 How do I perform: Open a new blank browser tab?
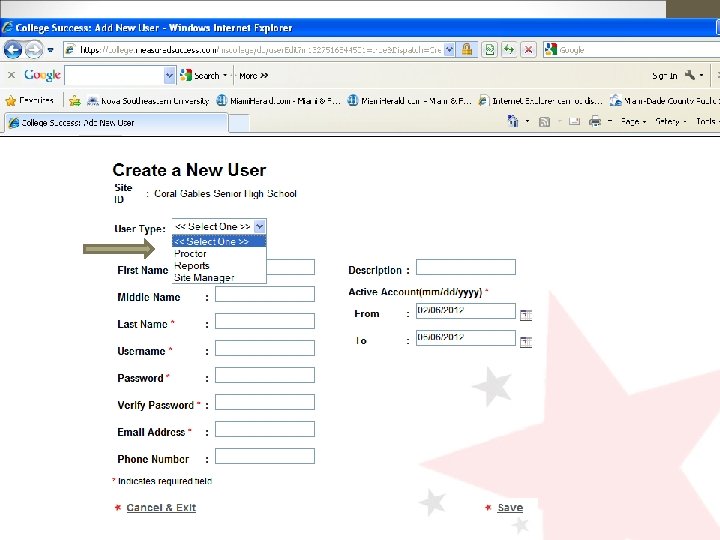tap(239, 123)
